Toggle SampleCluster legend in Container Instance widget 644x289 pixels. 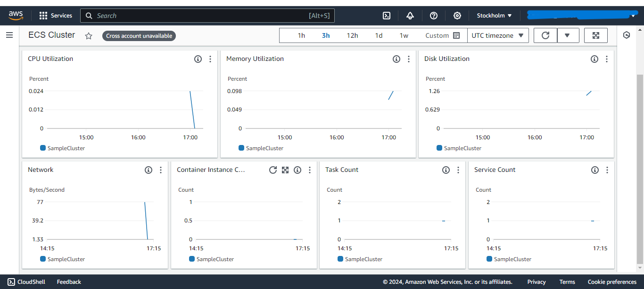click(x=212, y=259)
